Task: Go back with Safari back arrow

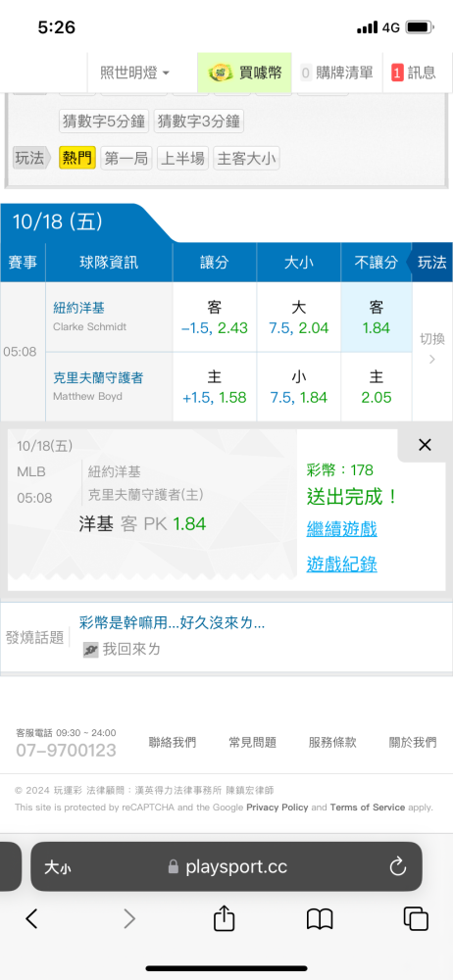Action: tap(31, 918)
